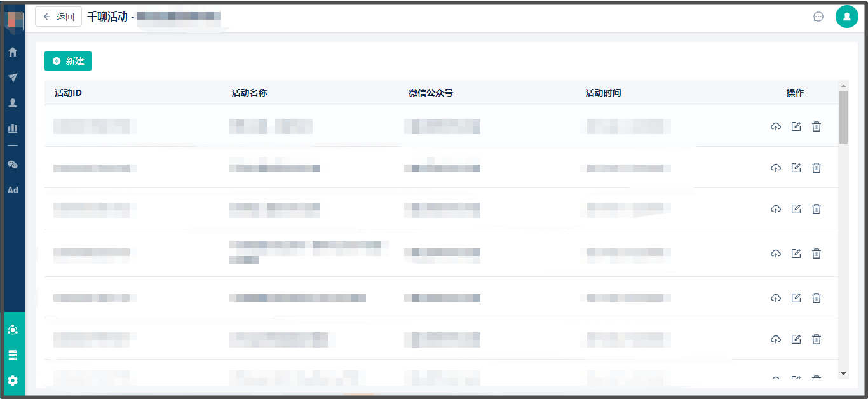Click the 返回 back button
868x399 pixels.
click(58, 17)
